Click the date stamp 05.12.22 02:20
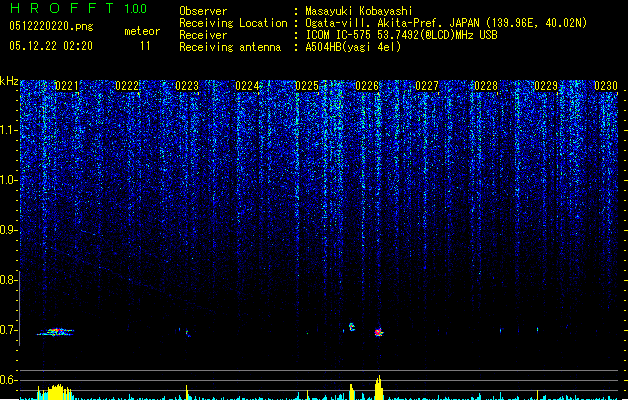This screenshot has width=629, height=400. [x=51, y=46]
